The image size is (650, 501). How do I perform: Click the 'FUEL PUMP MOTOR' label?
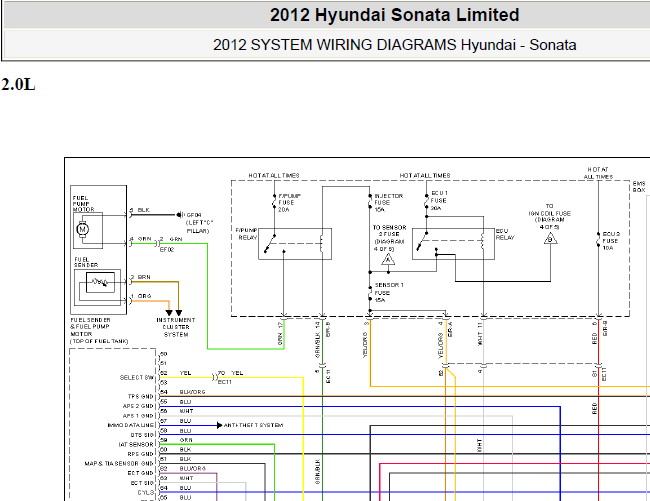83,204
